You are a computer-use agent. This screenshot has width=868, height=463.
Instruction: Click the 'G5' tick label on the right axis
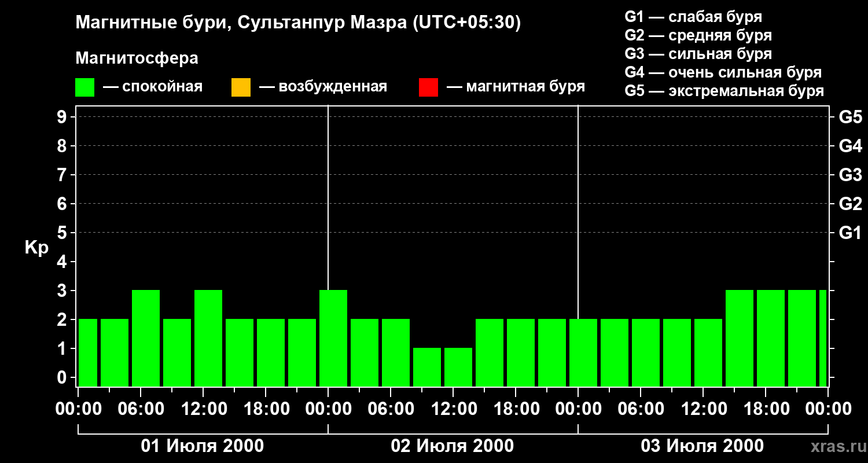[850, 117]
